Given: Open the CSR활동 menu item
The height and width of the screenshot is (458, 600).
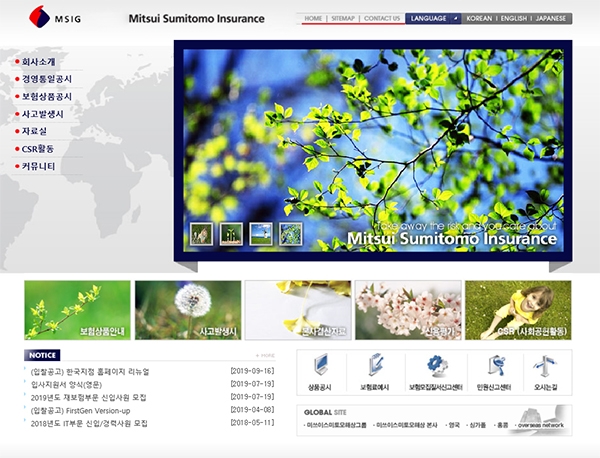Looking at the screenshot, I should [38, 149].
